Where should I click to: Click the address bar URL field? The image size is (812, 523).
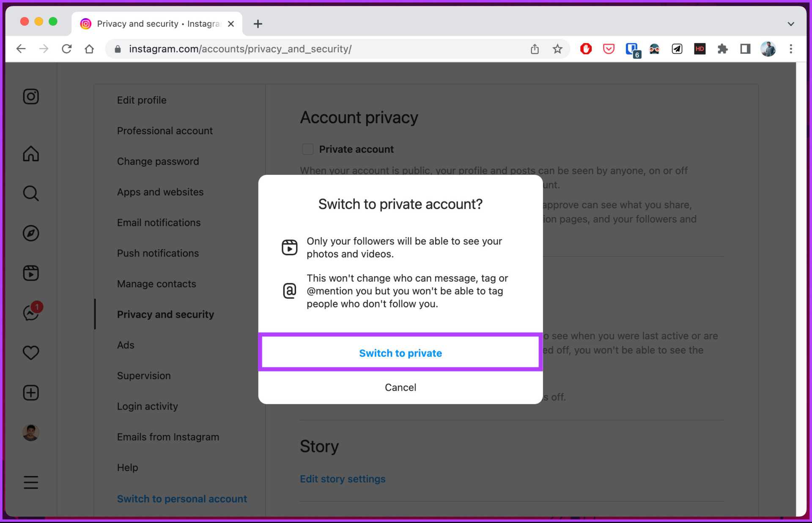[x=296, y=49]
